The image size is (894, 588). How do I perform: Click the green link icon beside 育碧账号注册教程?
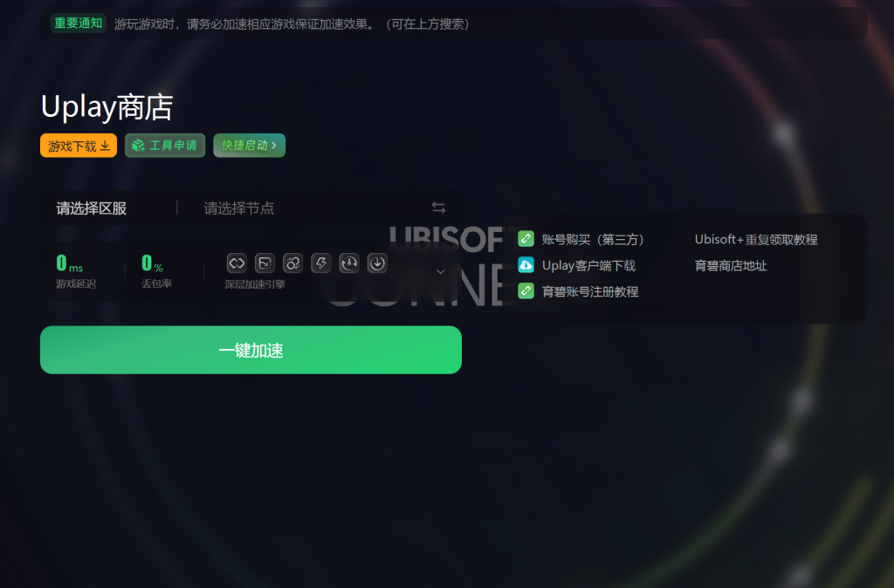[x=526, y=291]
